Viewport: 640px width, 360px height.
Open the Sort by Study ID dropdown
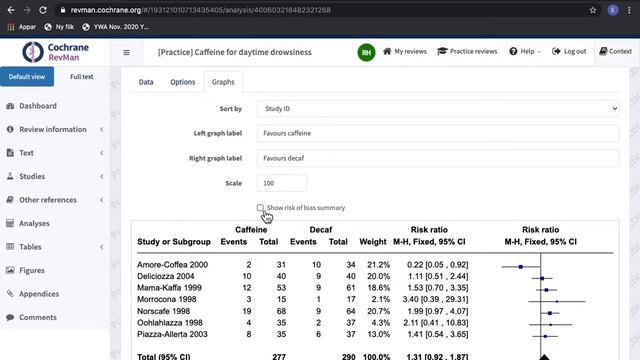click(438, 109)
